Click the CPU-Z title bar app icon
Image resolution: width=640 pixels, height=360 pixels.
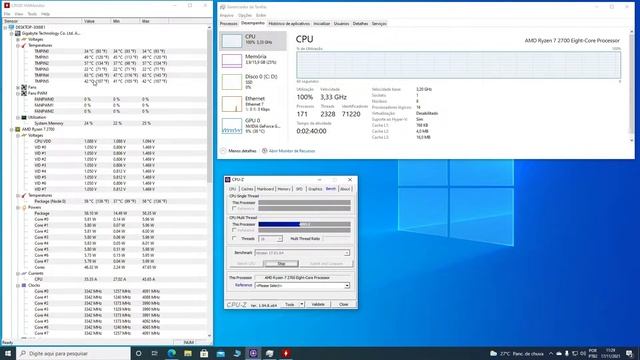228,180
